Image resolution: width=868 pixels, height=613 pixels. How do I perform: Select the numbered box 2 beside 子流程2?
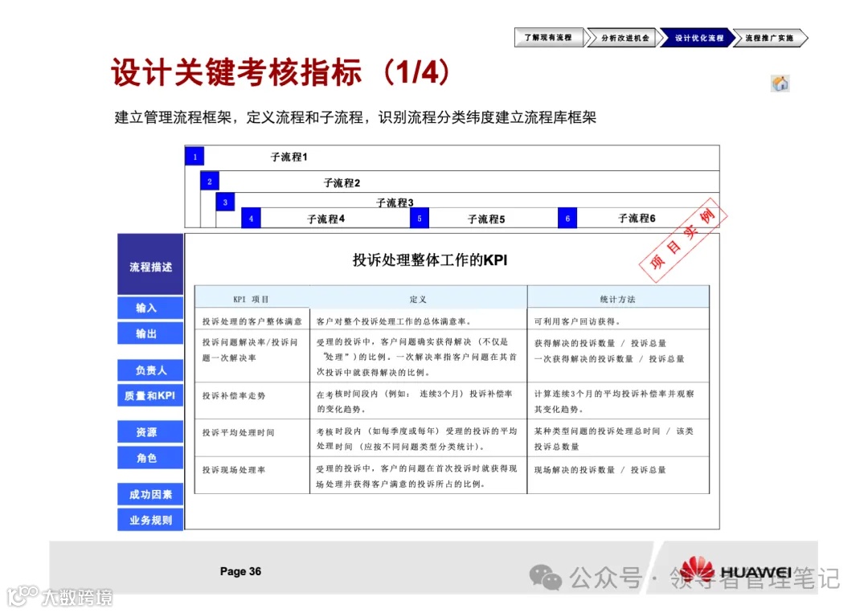coord(209,180)
